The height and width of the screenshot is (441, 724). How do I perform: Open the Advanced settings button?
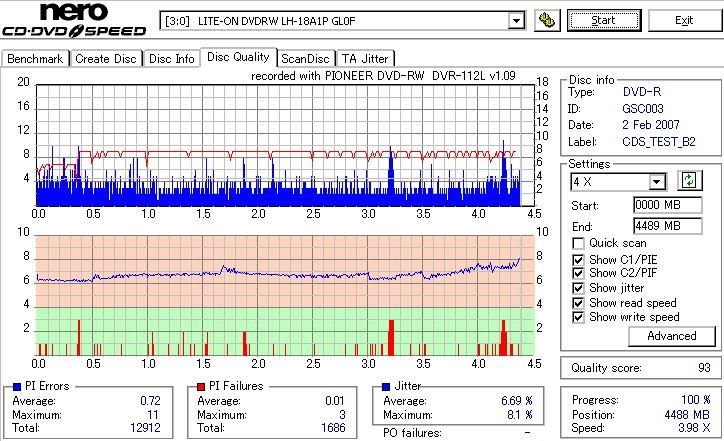672,336
